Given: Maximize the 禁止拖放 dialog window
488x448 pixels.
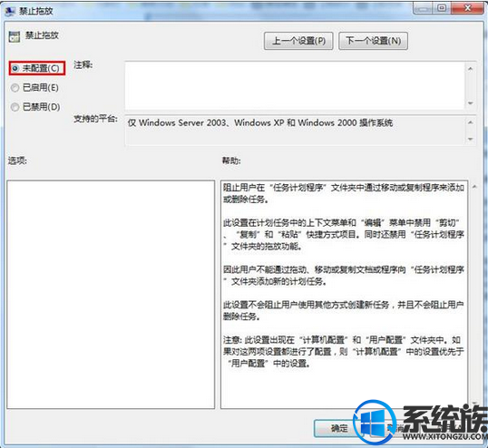Looking at the screenshot, I should (x=442, y=8).
